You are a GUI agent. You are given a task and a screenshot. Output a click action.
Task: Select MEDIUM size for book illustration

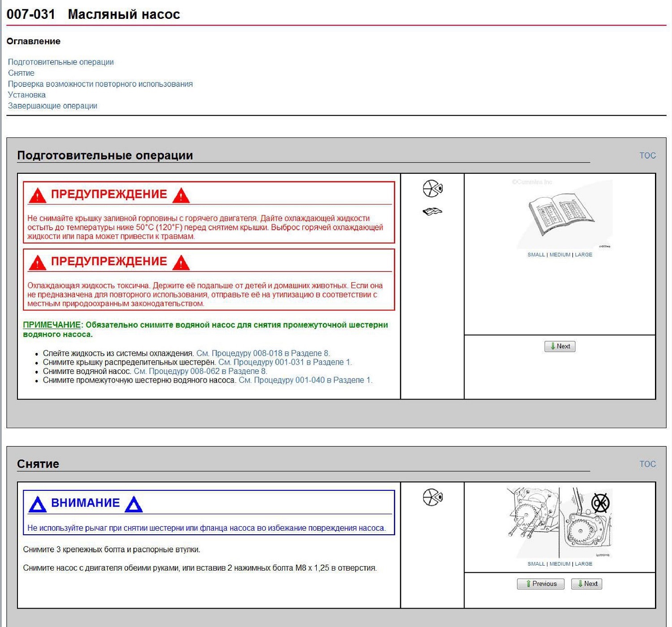(560, 255)
